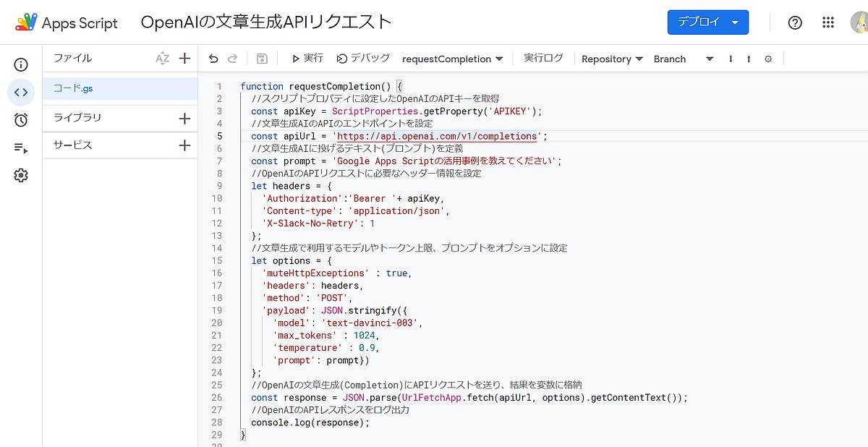Open Apps Script help

pos(795,22)
